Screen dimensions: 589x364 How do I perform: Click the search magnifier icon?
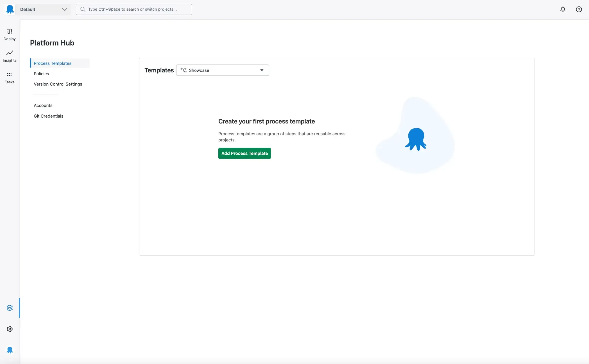(x=83, y=9)
